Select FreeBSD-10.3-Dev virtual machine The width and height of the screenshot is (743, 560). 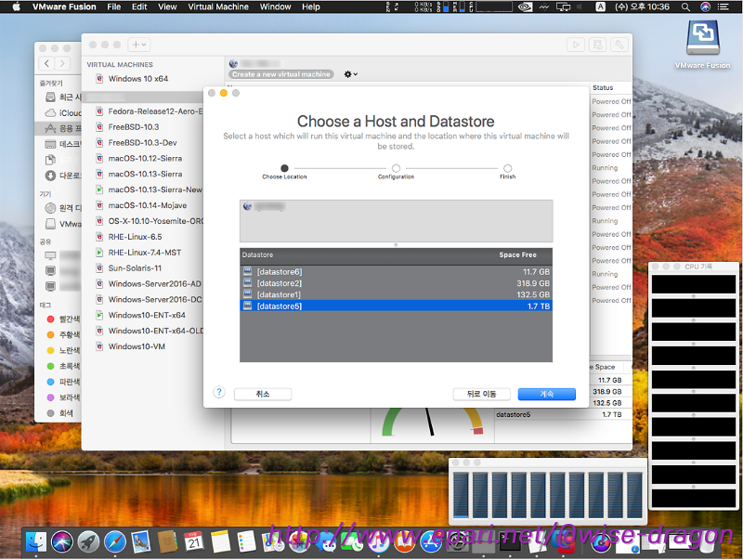(x=143, y=143)
